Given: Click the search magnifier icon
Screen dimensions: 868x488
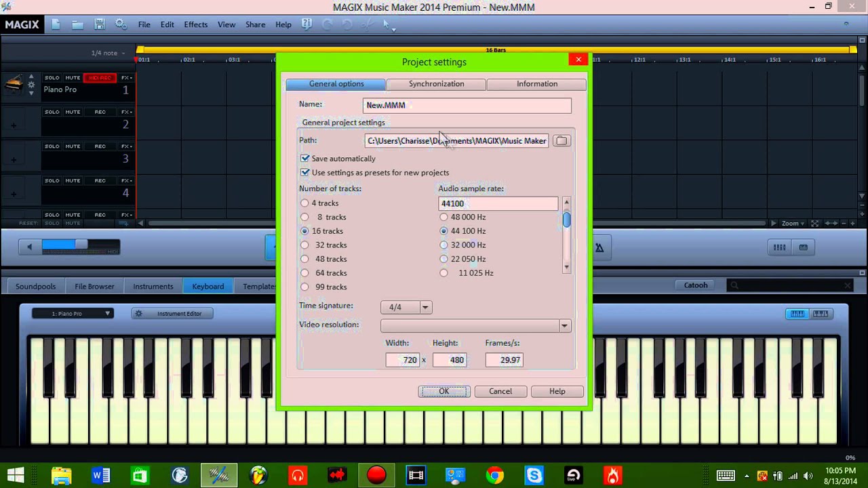Looking at the screenshot, I should 733,286.
